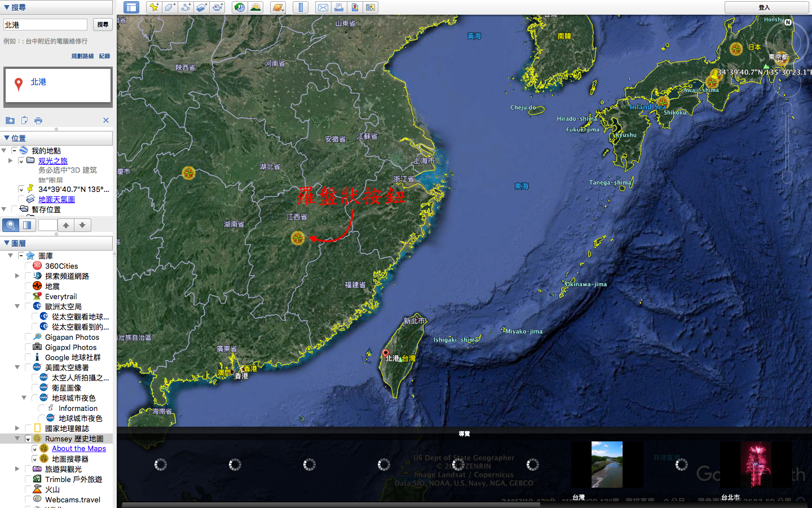Click the 登入 sign-in button
Viewport: 812px width, 508px height.
pyautogui.click(x=767, y=7)
